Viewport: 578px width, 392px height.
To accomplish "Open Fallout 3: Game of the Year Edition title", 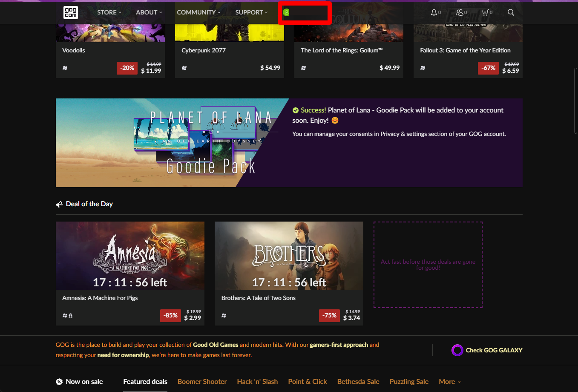I will [465, 50].
